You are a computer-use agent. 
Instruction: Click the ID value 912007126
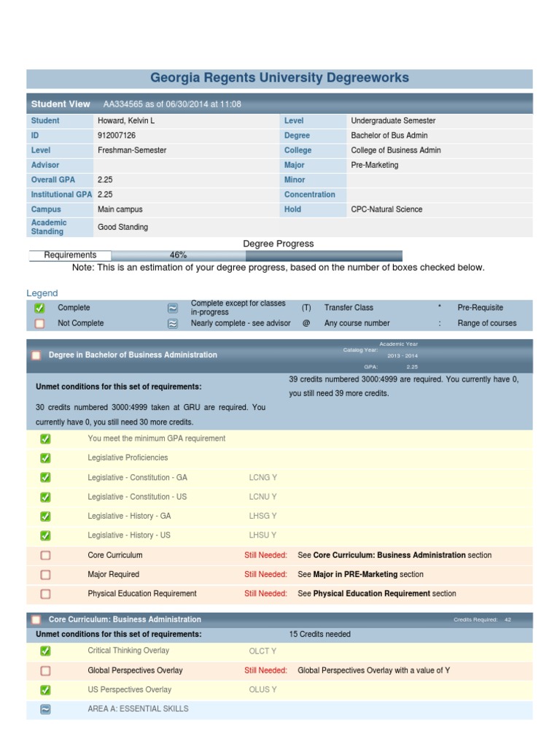pyautogui.click(x=117, y=135)
